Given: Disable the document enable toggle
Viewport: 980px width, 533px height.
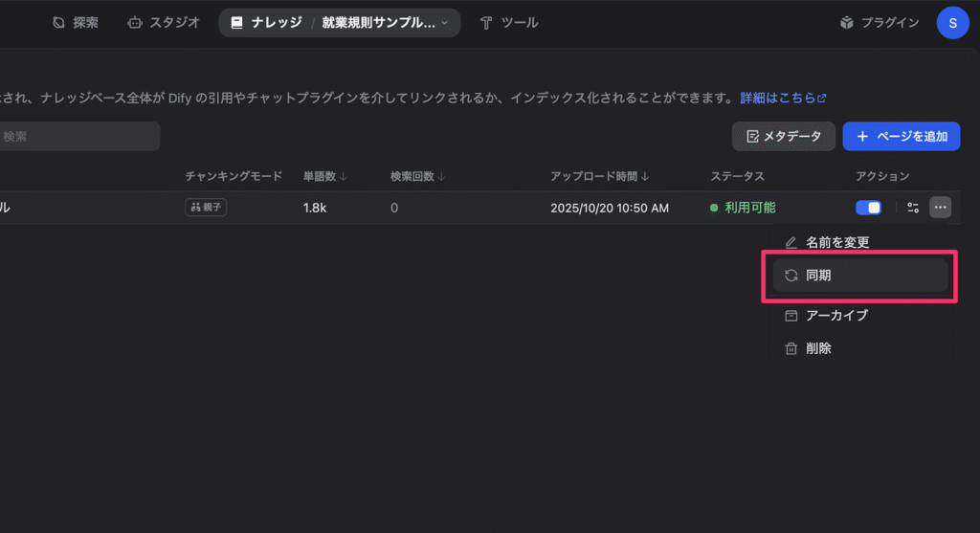Looking at the screenshot, I should (869, 208).
